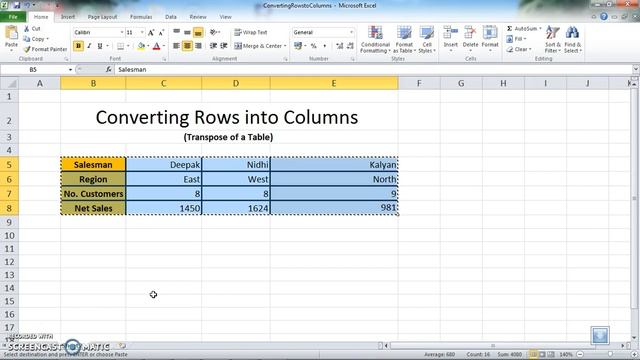This screenshot has height=360, width=640.
Task: Select cell containing Deepak
Action: tap(164, 164)
